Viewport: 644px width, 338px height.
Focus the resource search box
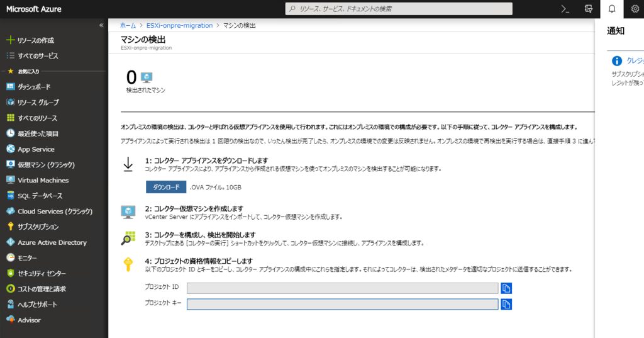pos(399,9)
